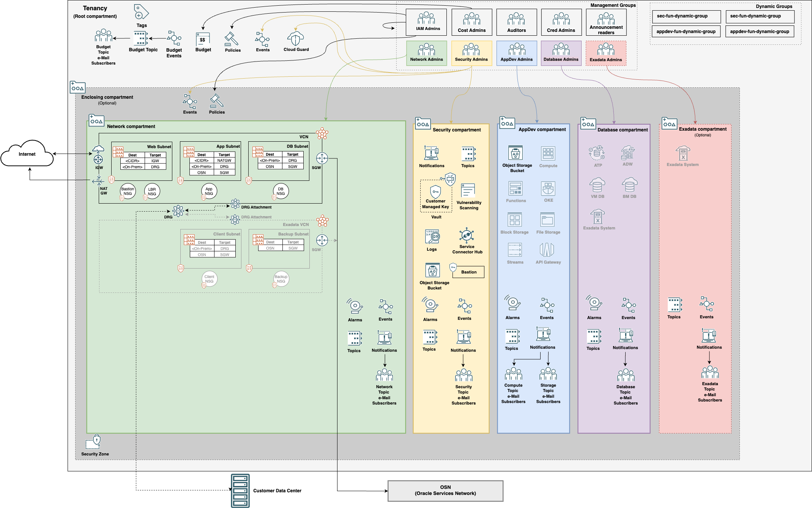Select the Bastion box in Security compartment
812x509 pixels.
(468, 272)
